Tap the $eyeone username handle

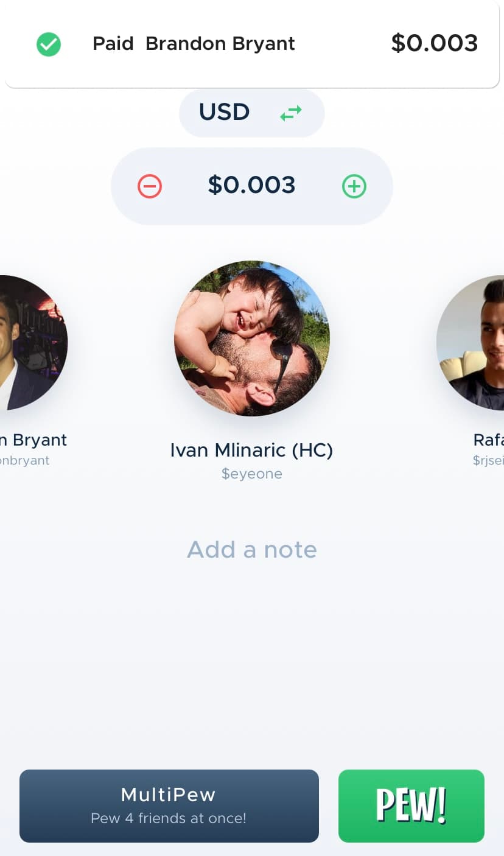(x=251, y=474)
